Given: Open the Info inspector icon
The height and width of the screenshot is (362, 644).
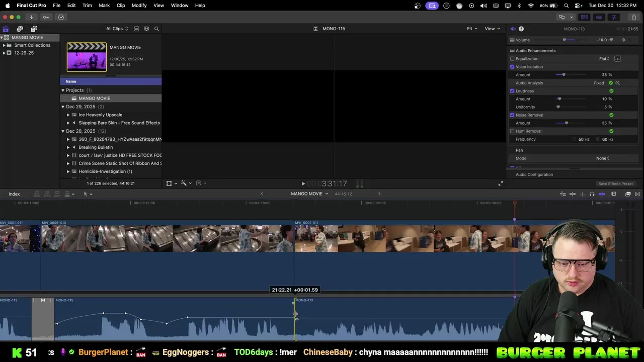Looking at the screenshot, I should [x=521, y=29].
